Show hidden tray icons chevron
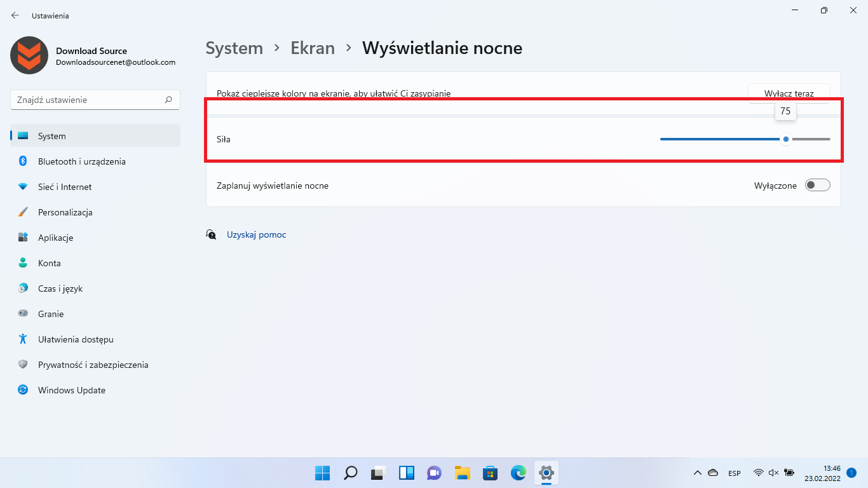868x488 pixels. click(698, 473)
